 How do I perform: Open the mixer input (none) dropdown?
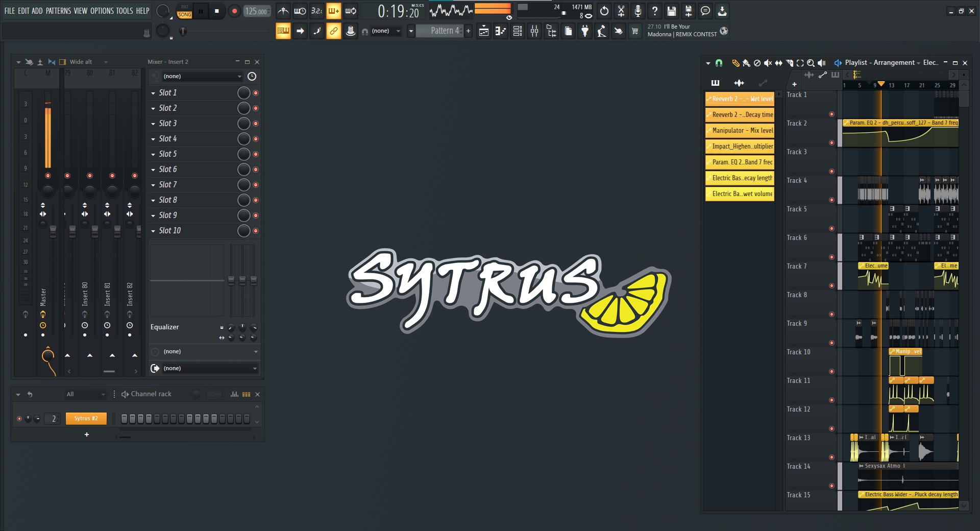tap(202, 76)
